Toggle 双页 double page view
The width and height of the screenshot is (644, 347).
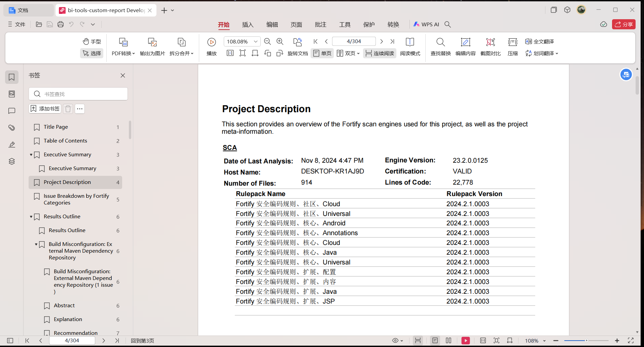click(x=348, y=53)
